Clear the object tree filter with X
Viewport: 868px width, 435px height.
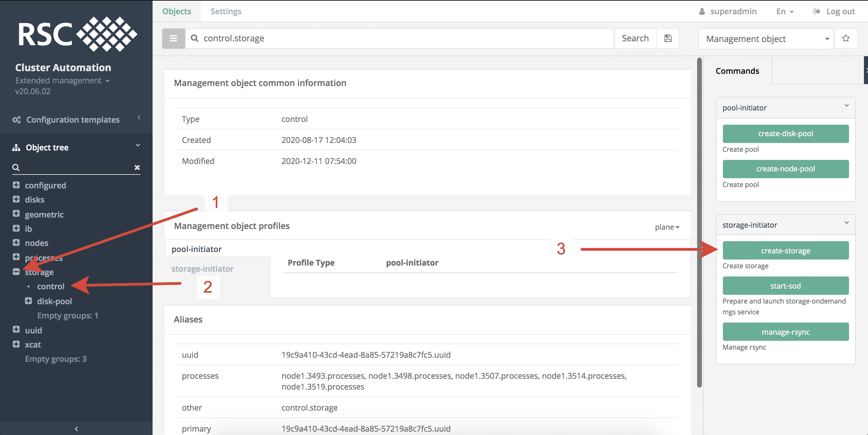click(137, 167)
